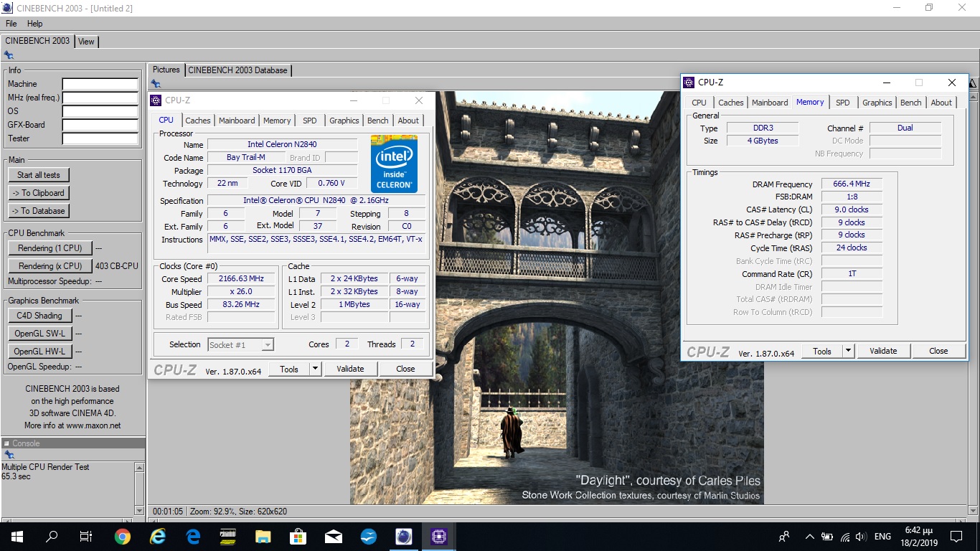Click the Console scrollbar down arrow

click(x=139, y=510)
